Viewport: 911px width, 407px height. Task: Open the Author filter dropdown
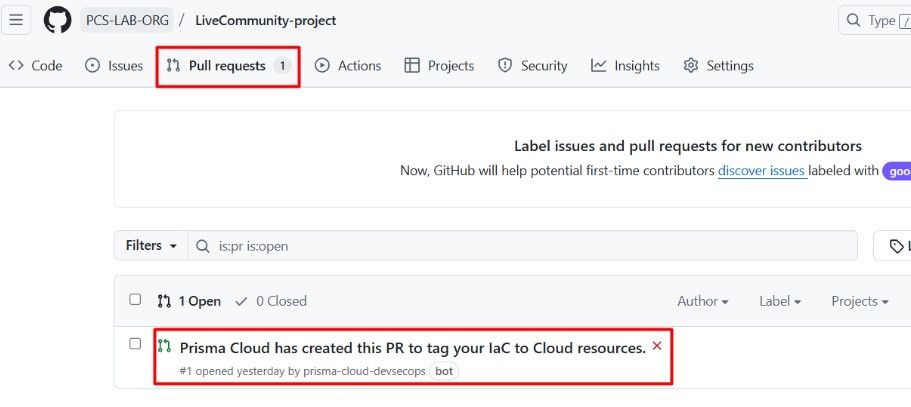(x=703, y=301)
